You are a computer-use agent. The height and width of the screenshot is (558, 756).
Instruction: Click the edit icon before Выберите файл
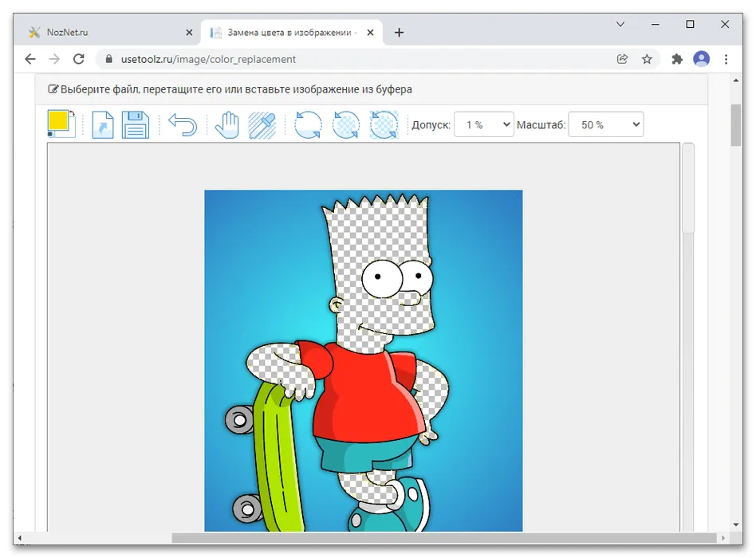[53, 89]
